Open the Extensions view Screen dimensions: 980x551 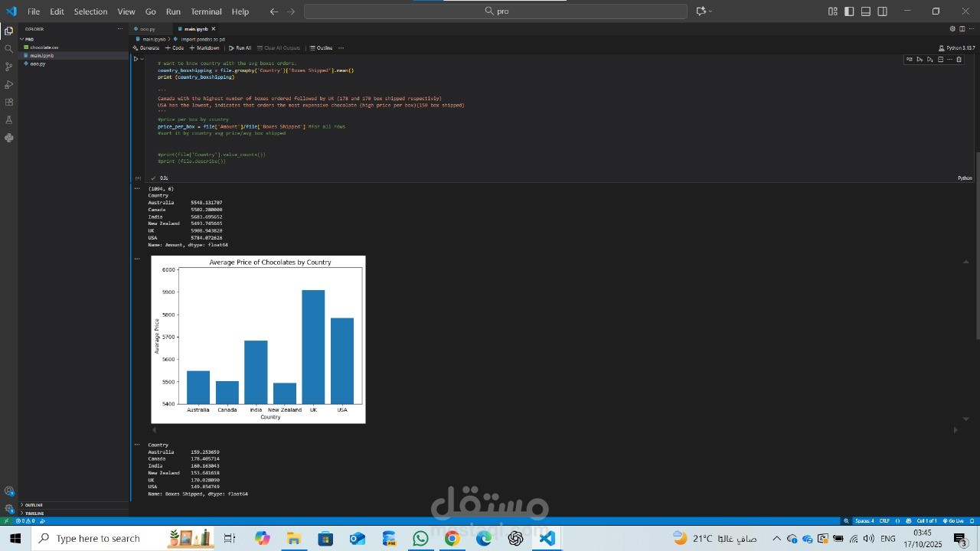click(x=9, y=103)
